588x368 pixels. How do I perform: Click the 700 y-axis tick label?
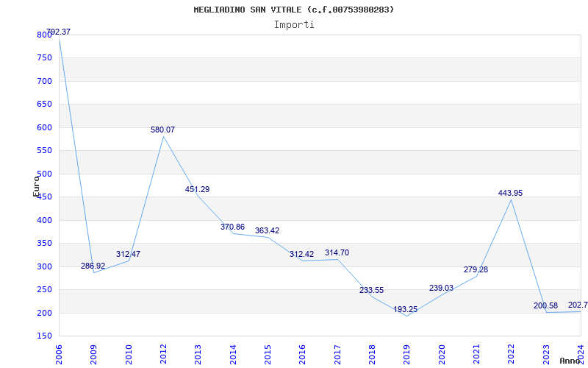coord(44,81)
